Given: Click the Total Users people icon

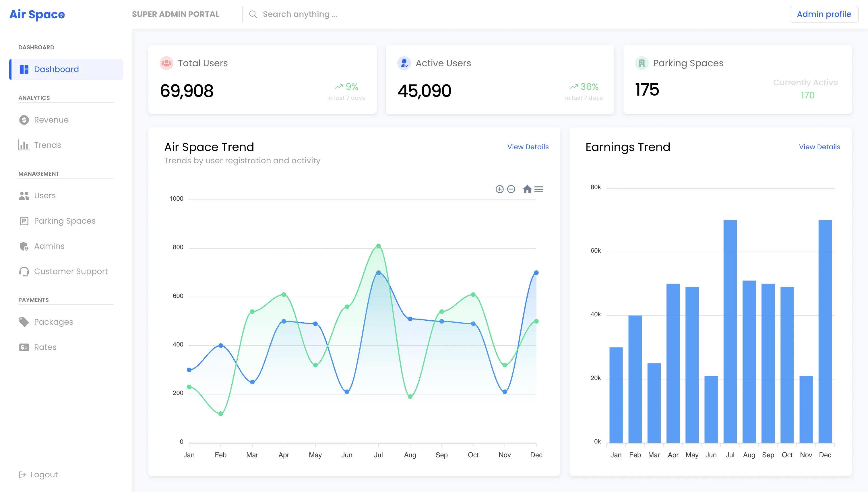Looking at the screenshot, I should (x=166, y=63).
